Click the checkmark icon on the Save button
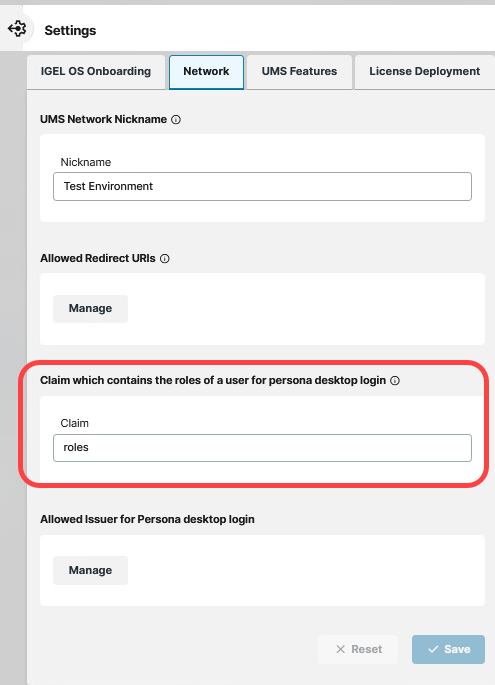The height and width of the screenshot is (685, 495). coord(433,649)
